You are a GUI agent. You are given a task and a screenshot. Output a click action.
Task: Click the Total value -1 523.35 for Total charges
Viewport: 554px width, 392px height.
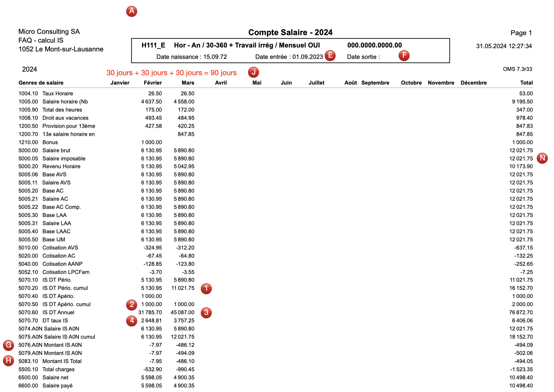(x=521, y=370)
